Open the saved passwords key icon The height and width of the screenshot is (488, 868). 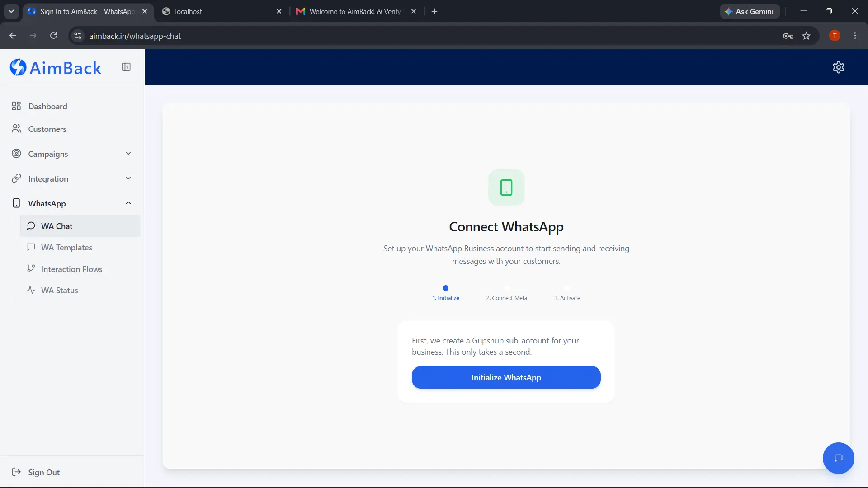tap(788, 36)
